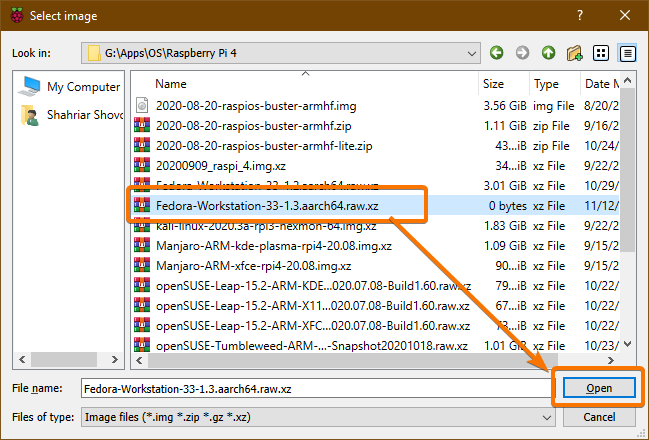Click archive icon of 20200909_raspi_4.img.xz
The height and width of the screenshot is (440, 649).
point(142,166)
